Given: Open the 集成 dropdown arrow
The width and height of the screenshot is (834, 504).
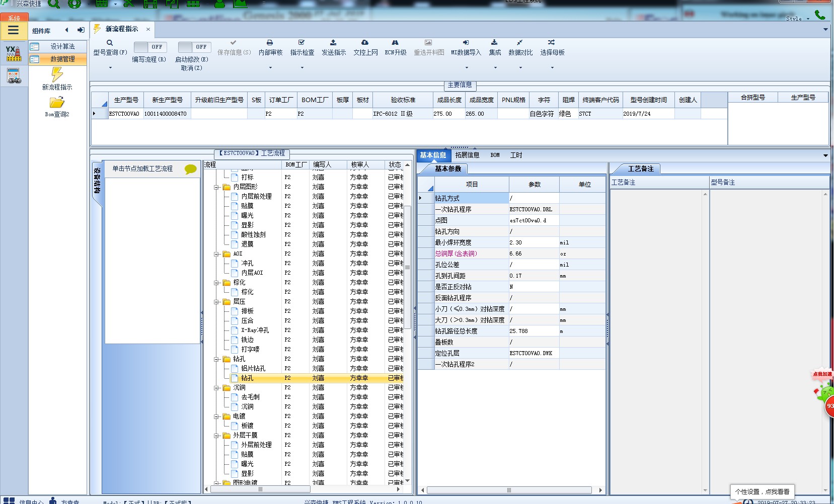Looking at the screenshot, I should pyautogui.click(x=495, y=67).
